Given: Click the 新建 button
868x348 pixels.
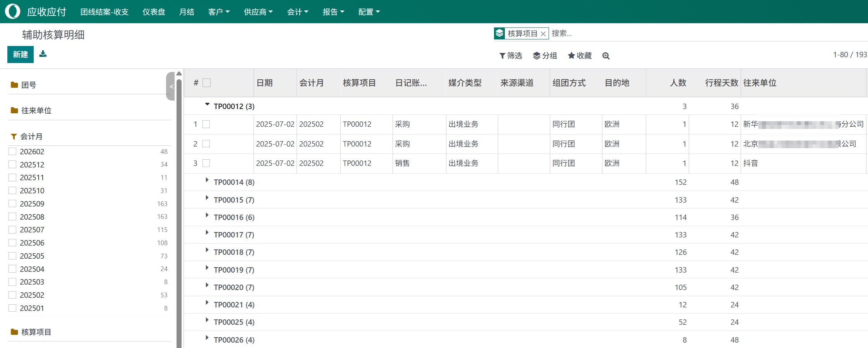Looking at the screenshot, I should pyautogui.click(x=20, y=55).
